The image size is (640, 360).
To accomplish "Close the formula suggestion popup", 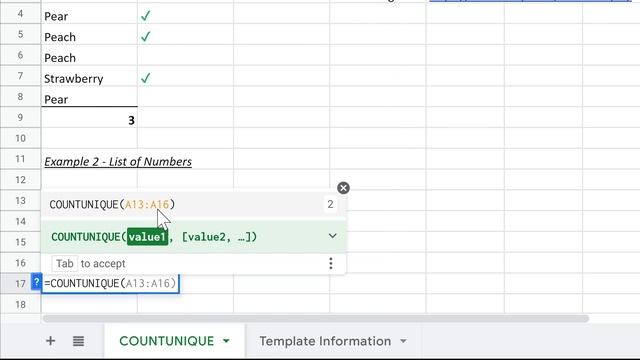I will click(x=343, y=188).
